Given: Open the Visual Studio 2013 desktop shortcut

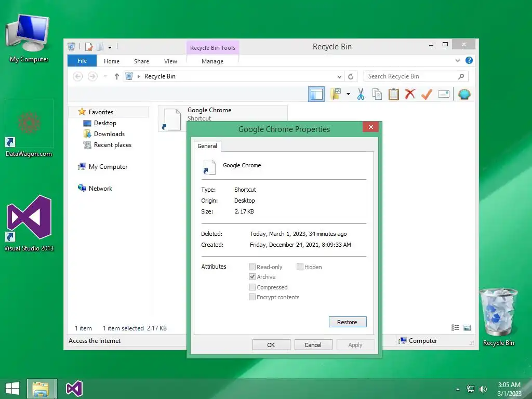Looking at the screenshot, I should (x=29, y=223).
